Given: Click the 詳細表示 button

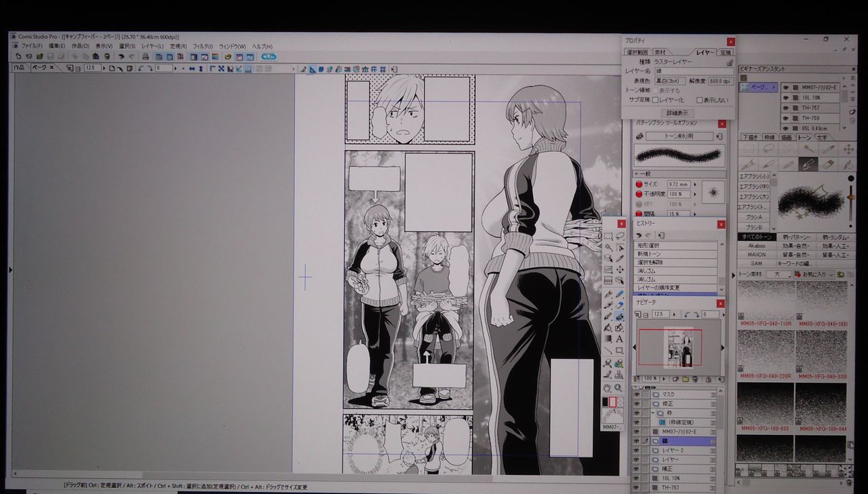Looking at the screenshot, I should pos(676,113).
